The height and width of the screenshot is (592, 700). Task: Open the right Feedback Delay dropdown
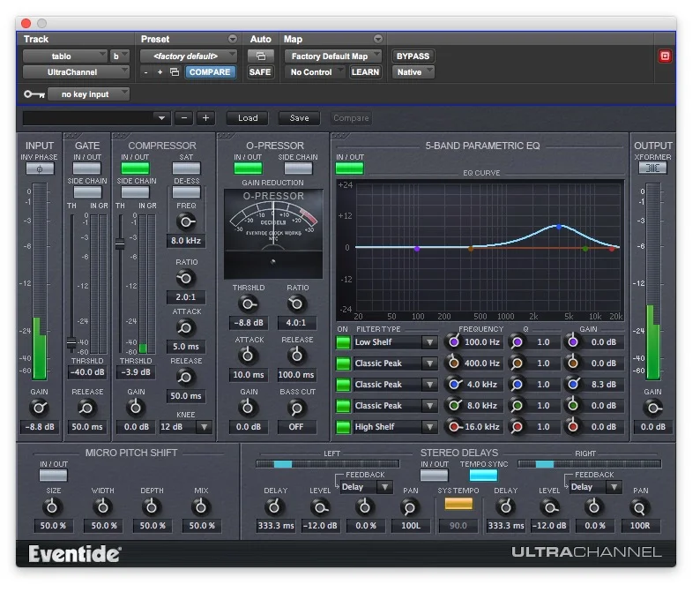point(614,486)
